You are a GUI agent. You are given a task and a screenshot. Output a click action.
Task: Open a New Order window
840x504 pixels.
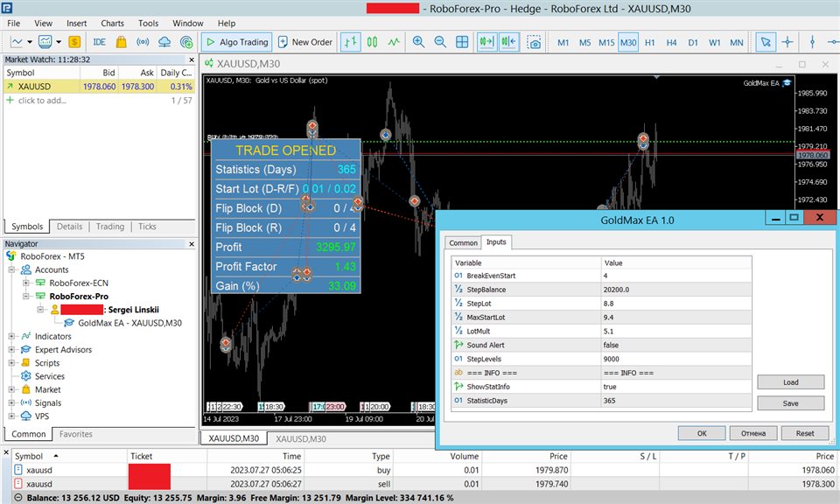pos(305,42)
